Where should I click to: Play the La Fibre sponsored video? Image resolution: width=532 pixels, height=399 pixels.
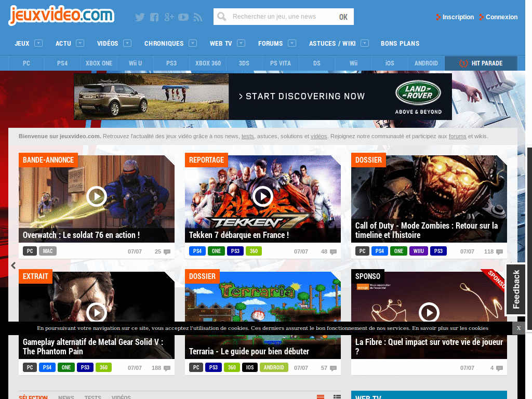(x=429, y=312)
